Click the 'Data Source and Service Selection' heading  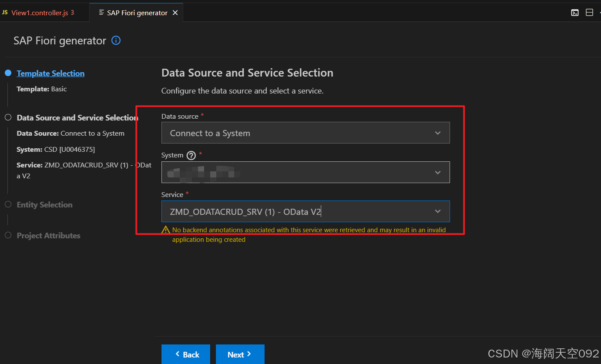click(x=247, y=73)
